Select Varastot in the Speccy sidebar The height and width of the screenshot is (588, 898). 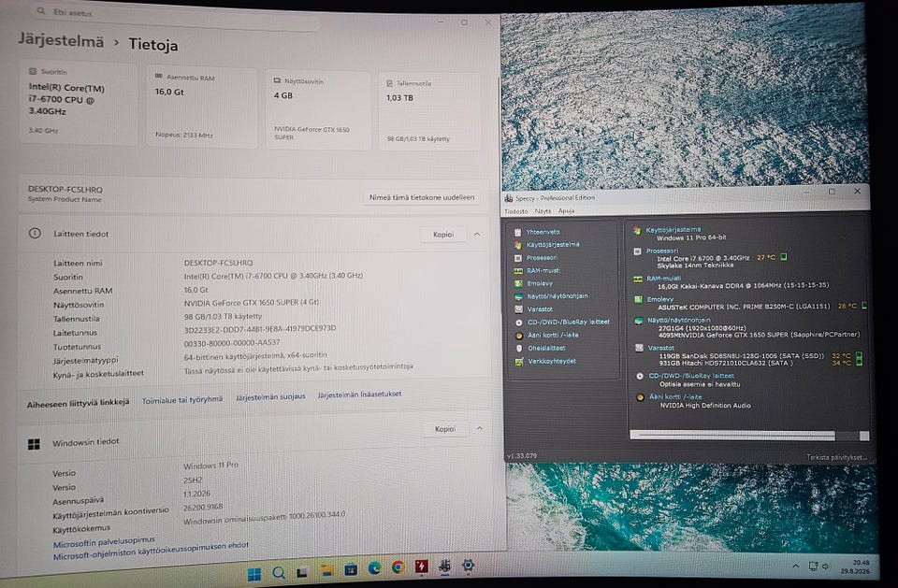pos(540,309)
